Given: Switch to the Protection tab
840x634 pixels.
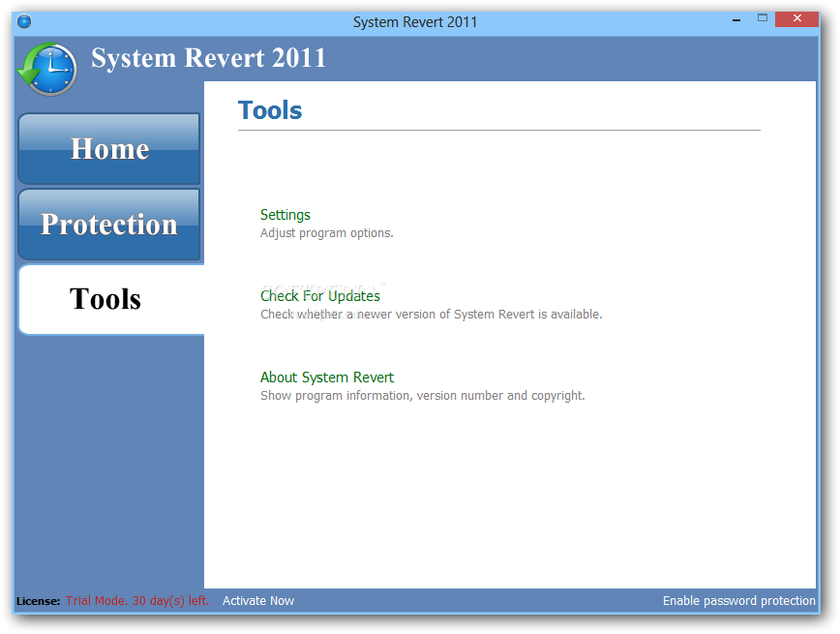Looking at the screenshot, I should [109, 225].
